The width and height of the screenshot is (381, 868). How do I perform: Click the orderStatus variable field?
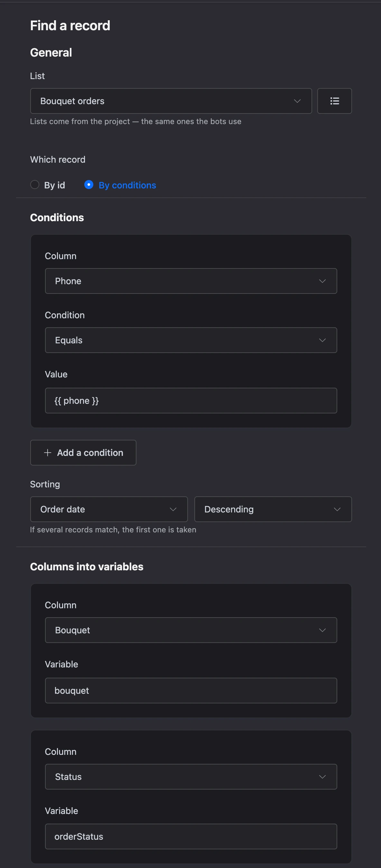pyautogui.click(x=191, y=836)
